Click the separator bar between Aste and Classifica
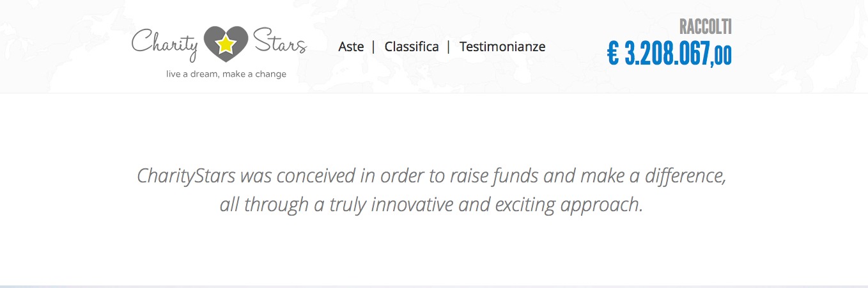868x288 pixels. [x=373, y=47]
